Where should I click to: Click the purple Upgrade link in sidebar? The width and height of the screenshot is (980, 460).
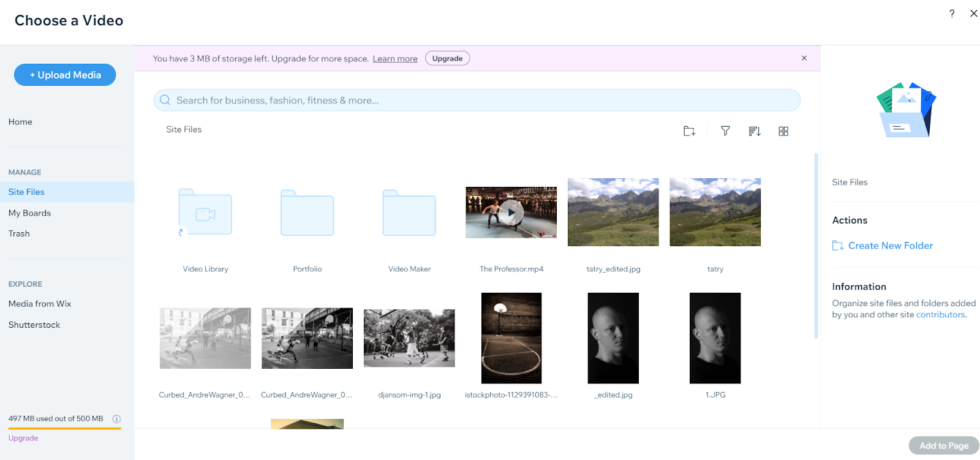click(x=23, y=438)
